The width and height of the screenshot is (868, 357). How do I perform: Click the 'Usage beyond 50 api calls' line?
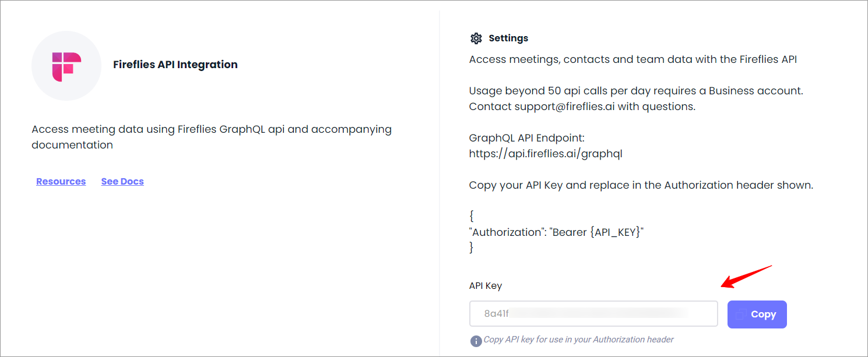637,91
